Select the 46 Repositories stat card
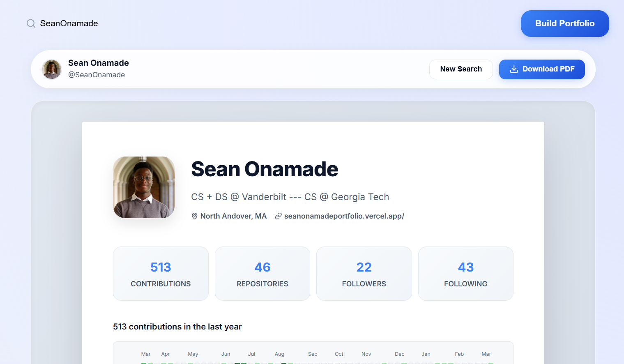 (262, 274)
